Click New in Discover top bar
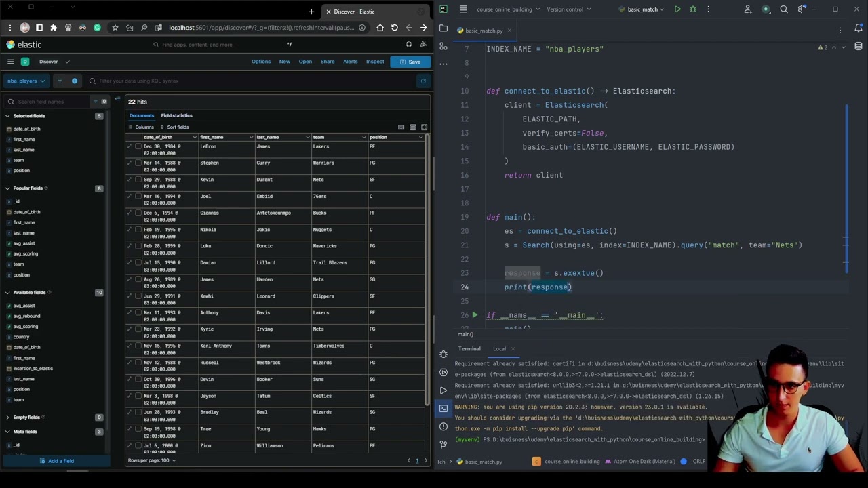The width and height of the screenshot is (868, 488). tap(285, 62)
